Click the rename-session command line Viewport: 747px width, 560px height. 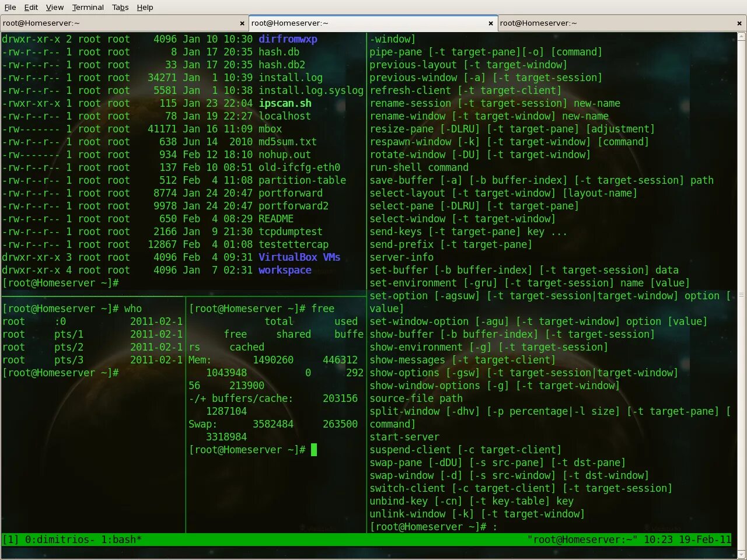[495, 103]
